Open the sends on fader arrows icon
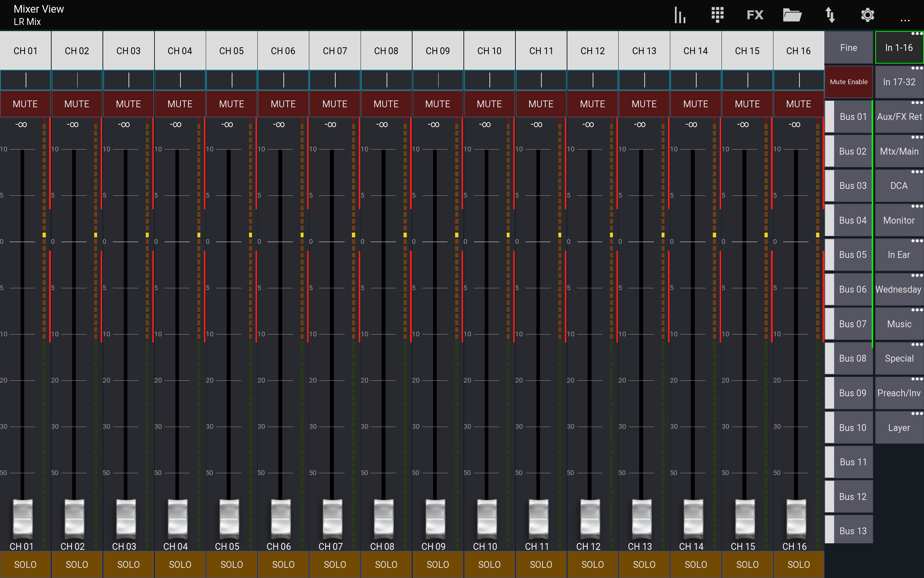 830,15
